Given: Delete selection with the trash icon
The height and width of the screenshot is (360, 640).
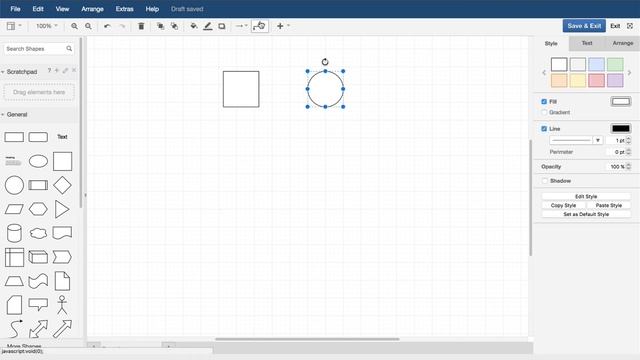Looking at the screenshot, I should coord(141,26).
